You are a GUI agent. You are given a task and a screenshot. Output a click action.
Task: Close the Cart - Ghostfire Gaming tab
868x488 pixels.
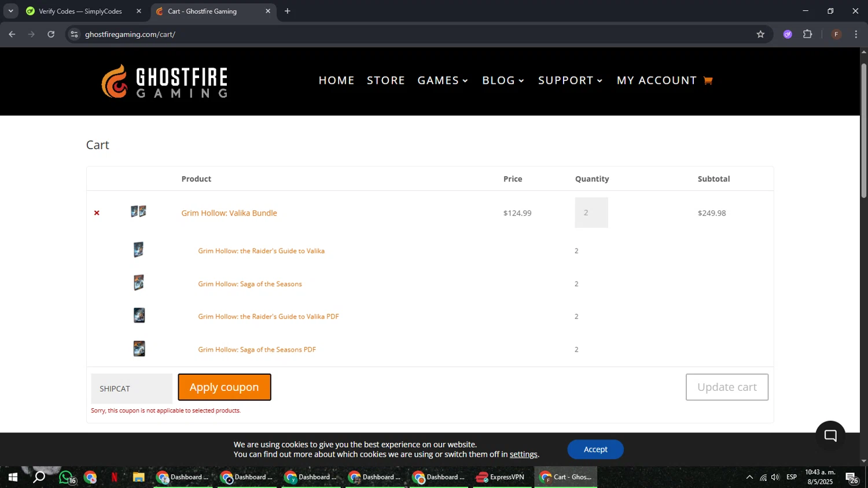pyautogui.click(x=268, y=11)
